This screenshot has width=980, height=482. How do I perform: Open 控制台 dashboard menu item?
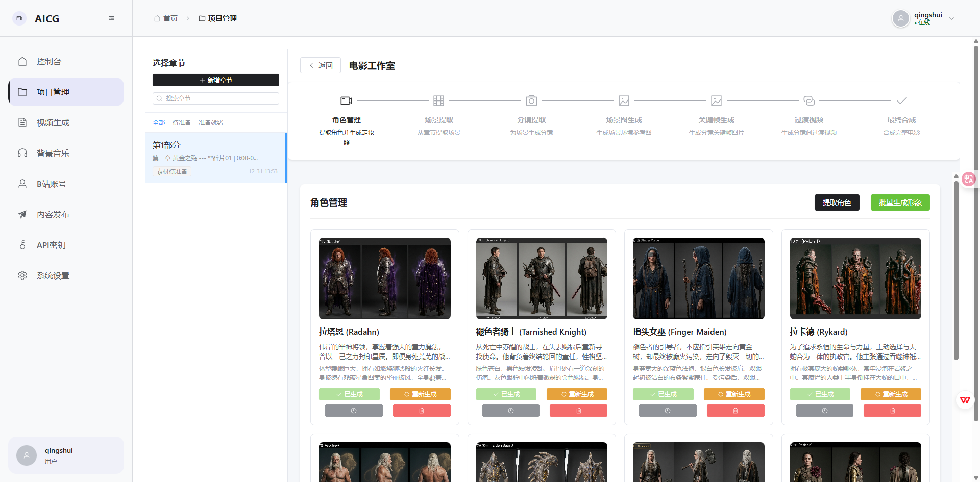tap(66, 61)
